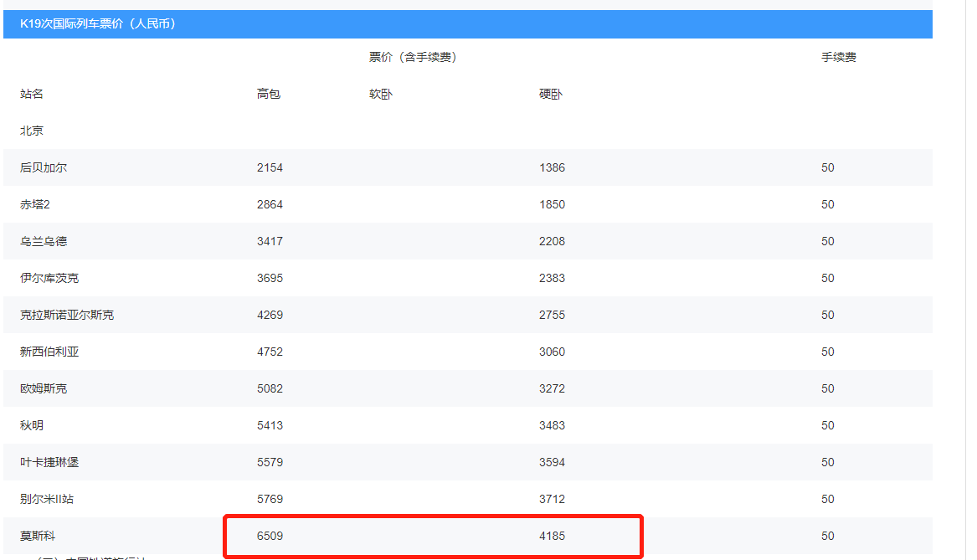Click the 5769 price for 别尔米II站

pos(270,499)
